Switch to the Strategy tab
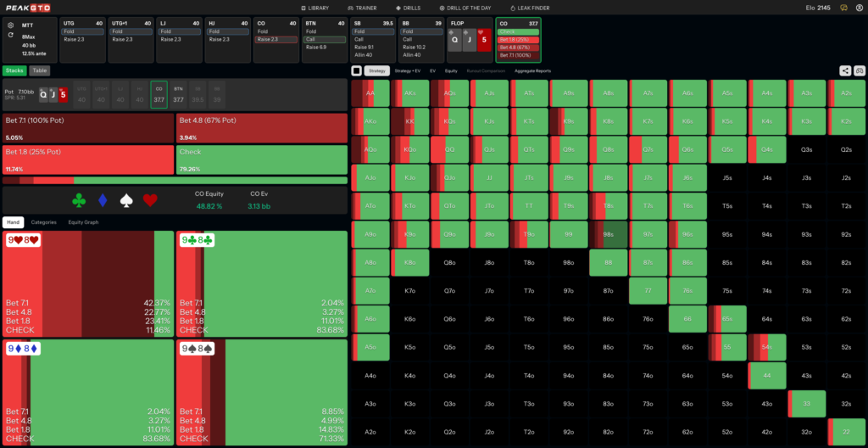This screenshot has height=448, width=868. [377, 70]
